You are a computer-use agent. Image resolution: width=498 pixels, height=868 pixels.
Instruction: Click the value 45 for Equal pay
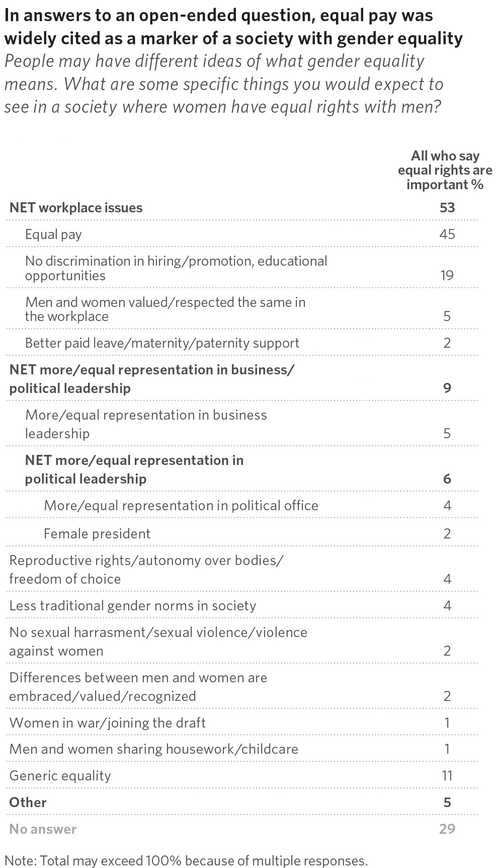pyautogui.click(x=447, y=234)
